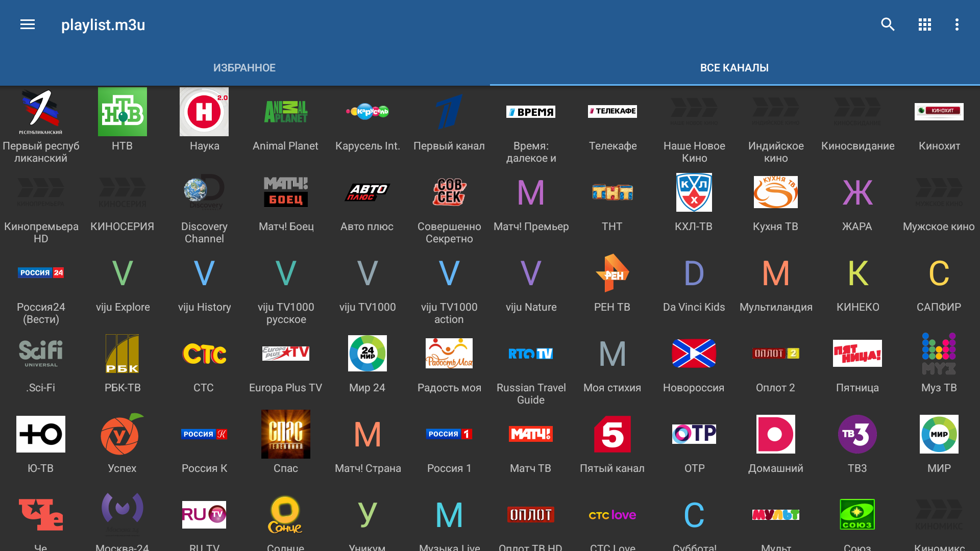Open the Пятый канал red 5 logo
This screenshot has height=551, width=980.
pyautogui.click(x=612, y=434)
